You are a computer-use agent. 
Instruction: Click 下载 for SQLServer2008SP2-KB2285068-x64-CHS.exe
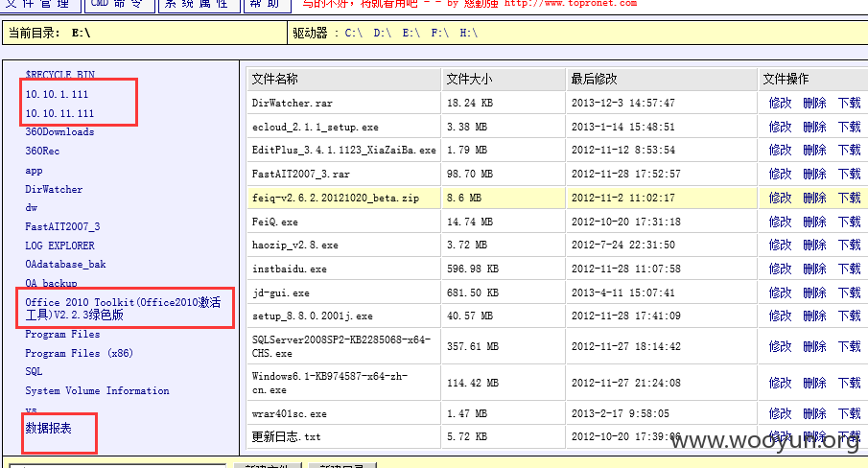coord(849,347)
